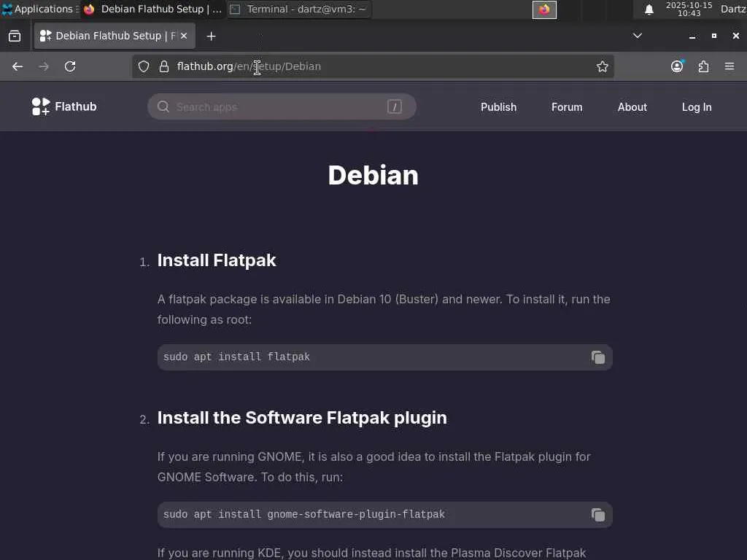Click the sudo apt install flatpak code text
Image resolution: width=747 pixels, height=560 pixels.
click(236, 357)
